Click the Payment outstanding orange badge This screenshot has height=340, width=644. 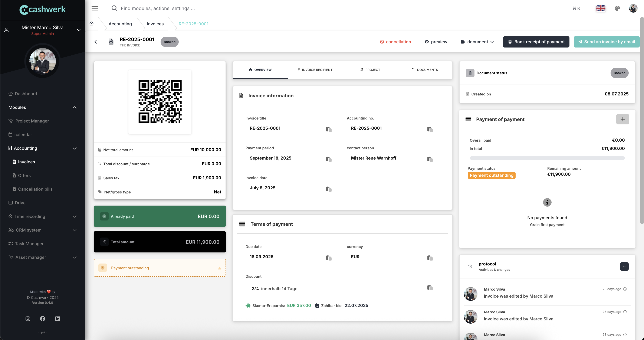point(491,175)
